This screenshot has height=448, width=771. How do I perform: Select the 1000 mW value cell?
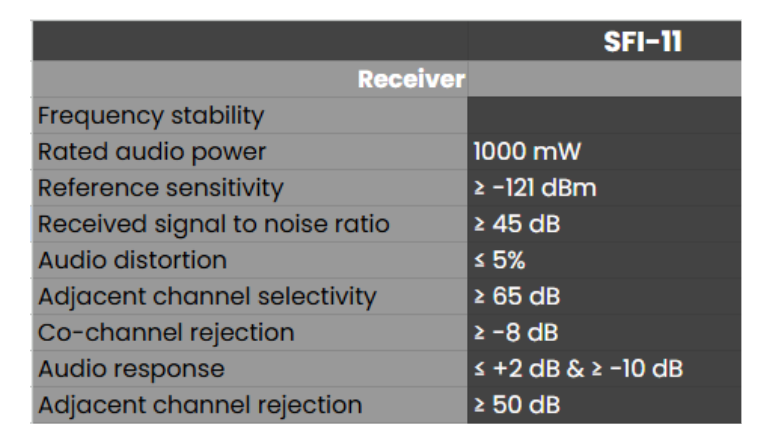pyautogui.click(x=527, y=152)
